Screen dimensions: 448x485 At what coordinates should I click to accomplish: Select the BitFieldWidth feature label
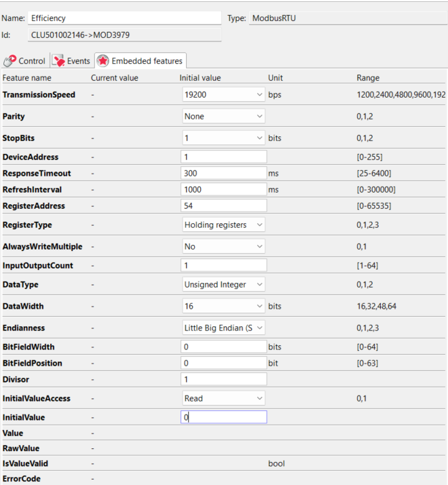[x=29, y=347]
